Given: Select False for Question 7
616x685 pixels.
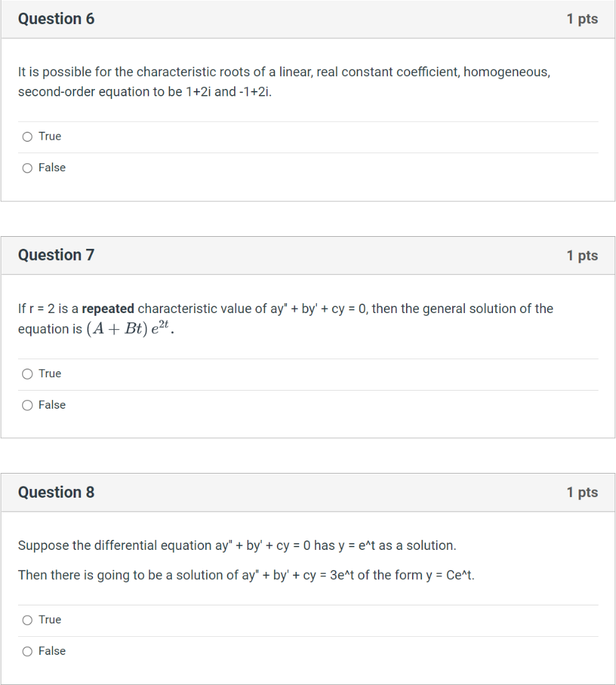Looking at the screenshot, I should [27, 405].
